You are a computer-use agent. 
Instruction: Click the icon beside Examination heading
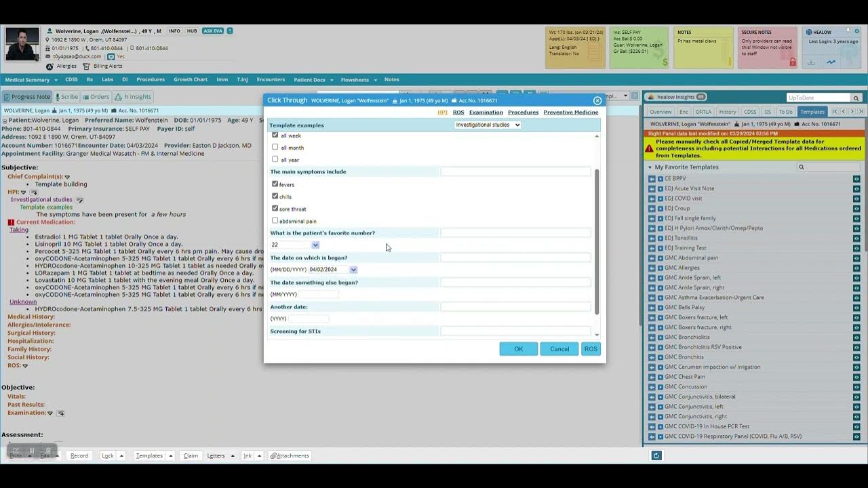click(x=60, y=413)
